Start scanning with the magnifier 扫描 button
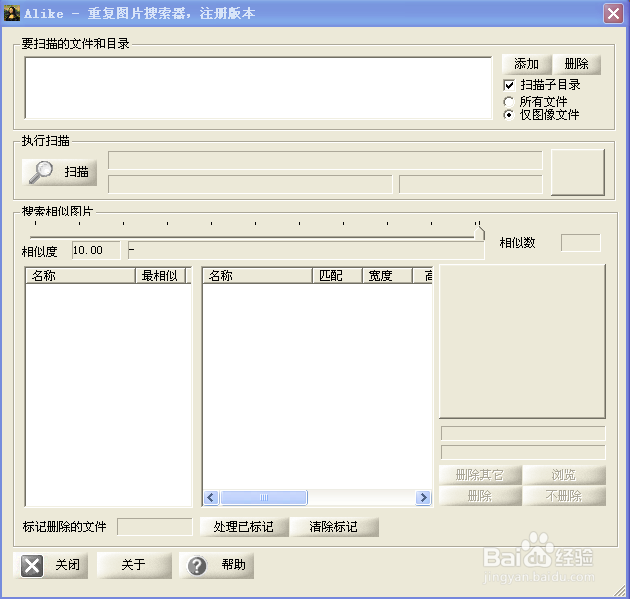Viewport: 630px width, 599px height. click(x=59, y=172)
